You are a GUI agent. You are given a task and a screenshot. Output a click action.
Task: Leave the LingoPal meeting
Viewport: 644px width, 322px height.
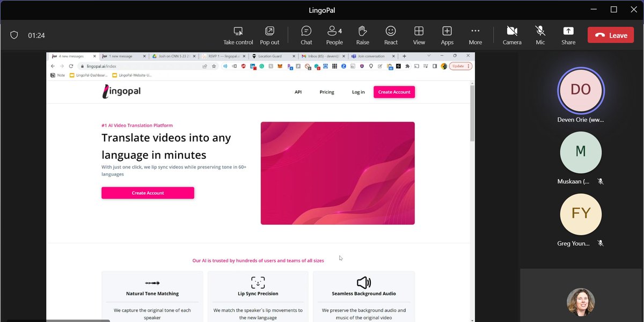pos(611,35)
